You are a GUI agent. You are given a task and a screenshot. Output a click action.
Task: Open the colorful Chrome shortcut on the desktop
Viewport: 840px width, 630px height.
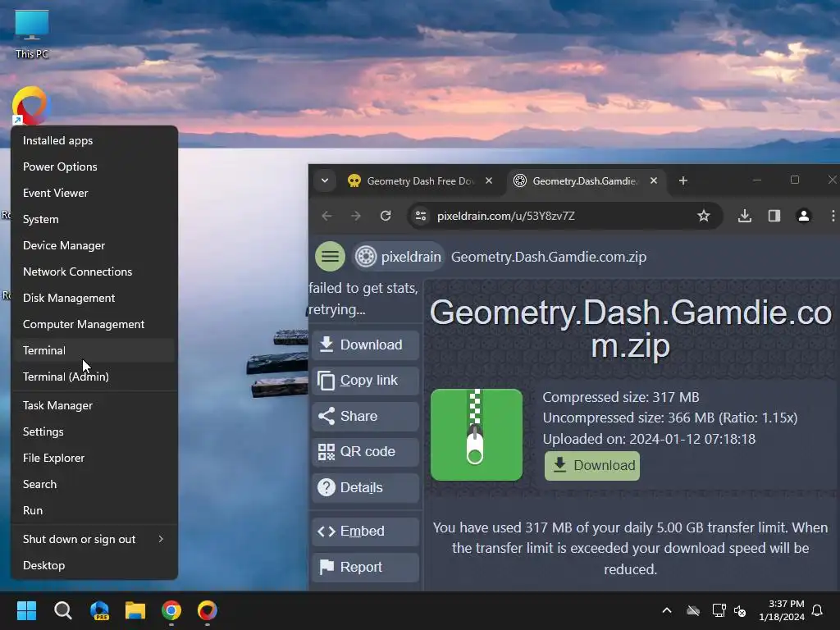[30, 106]
